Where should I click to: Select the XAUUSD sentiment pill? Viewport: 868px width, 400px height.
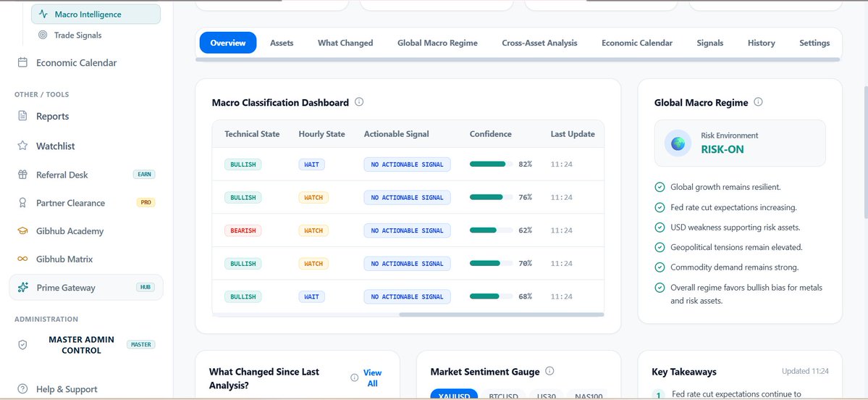pos(454,394)
